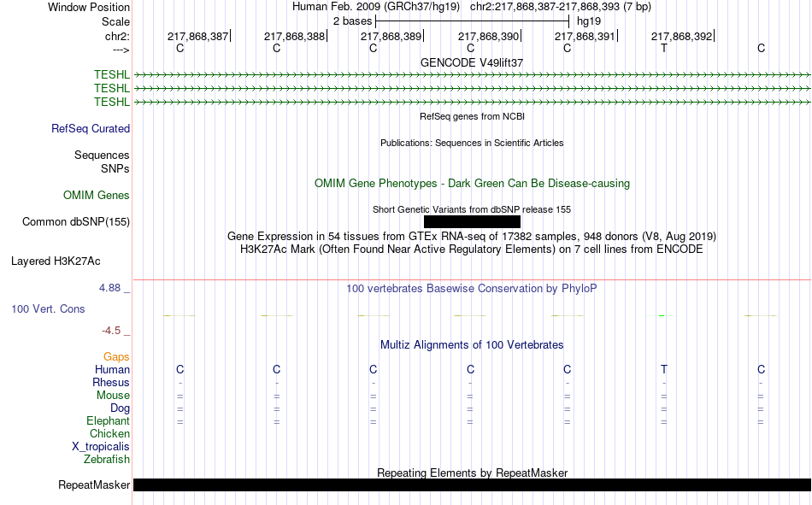Image resolution: width=812 pixels, height=505 pixels.
Task: Click the H3K27Ac Mark ENCODE title
Action: coord(472,250)
